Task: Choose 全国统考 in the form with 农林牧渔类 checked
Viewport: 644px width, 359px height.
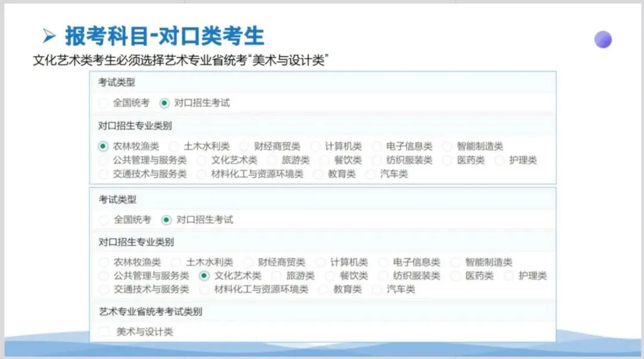Action: pyautogui.click(x=103, y=103)
